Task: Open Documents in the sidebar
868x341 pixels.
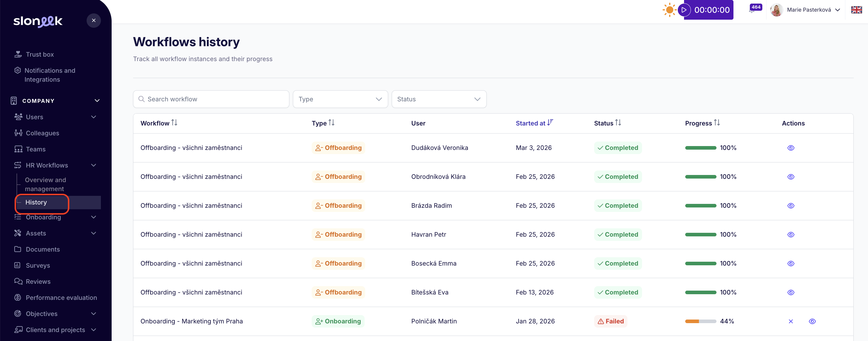Action: point(43,249)
